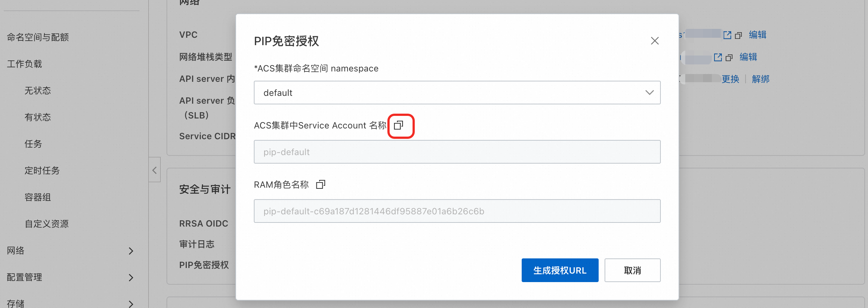
Task: Copy the RAM role name
Action: coord(320,184)
